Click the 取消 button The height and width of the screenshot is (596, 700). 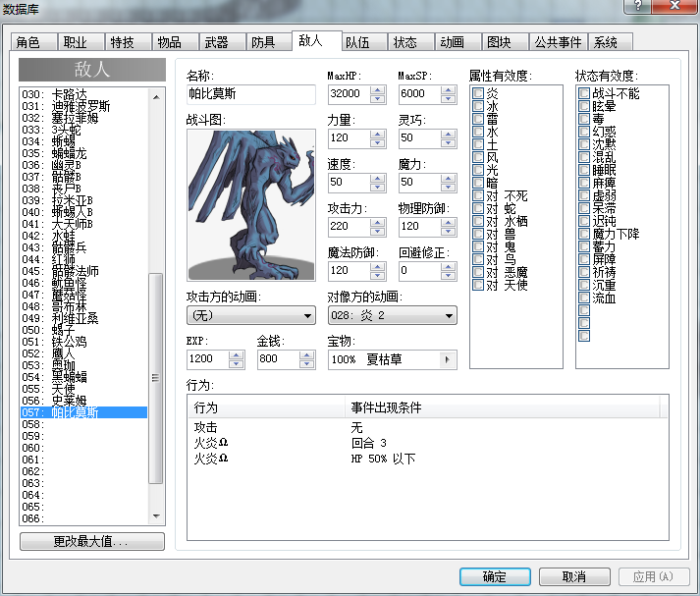coord(574,576)
